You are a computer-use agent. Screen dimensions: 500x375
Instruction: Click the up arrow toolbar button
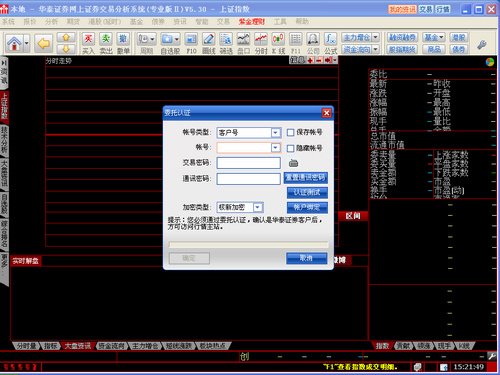coord(66,37)
